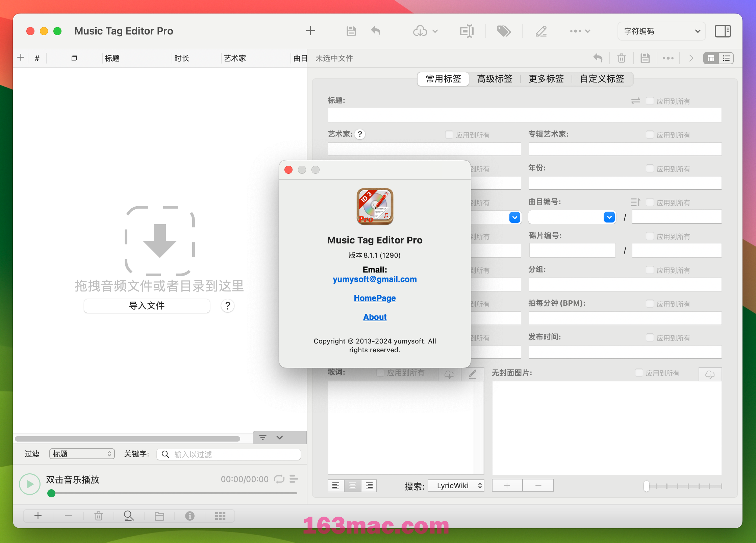The image size is (756, 543).
Task: Click the help question mark beside 导入文件
Action: 228,306
